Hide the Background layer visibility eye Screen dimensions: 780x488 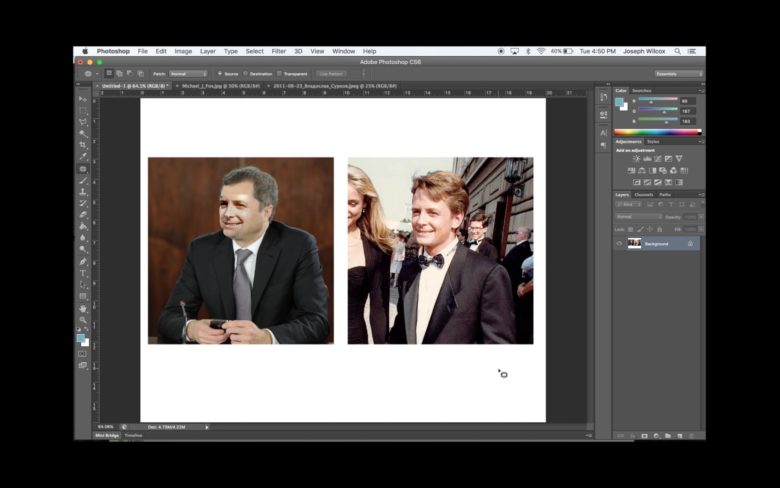619,243
